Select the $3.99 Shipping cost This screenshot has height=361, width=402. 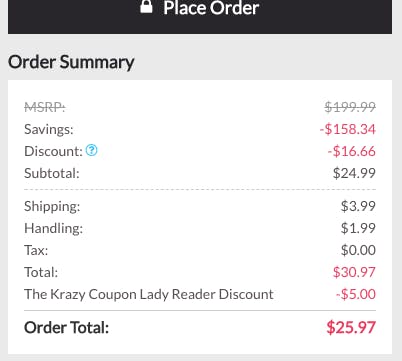click(x=358, y=206)
